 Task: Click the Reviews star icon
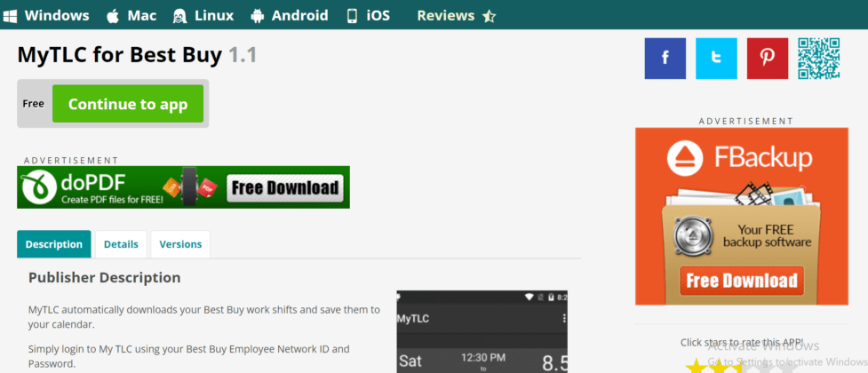click(x=489, y=17)
